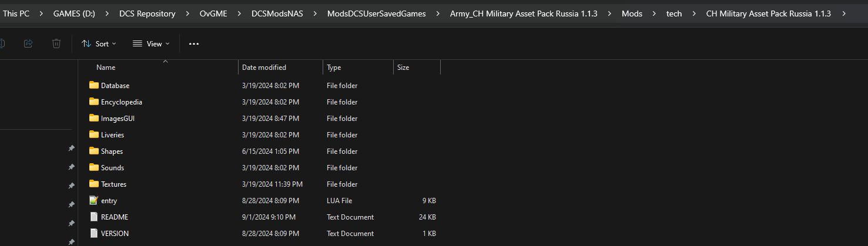Click the pin icon beside Shapes row

point(71,149)
